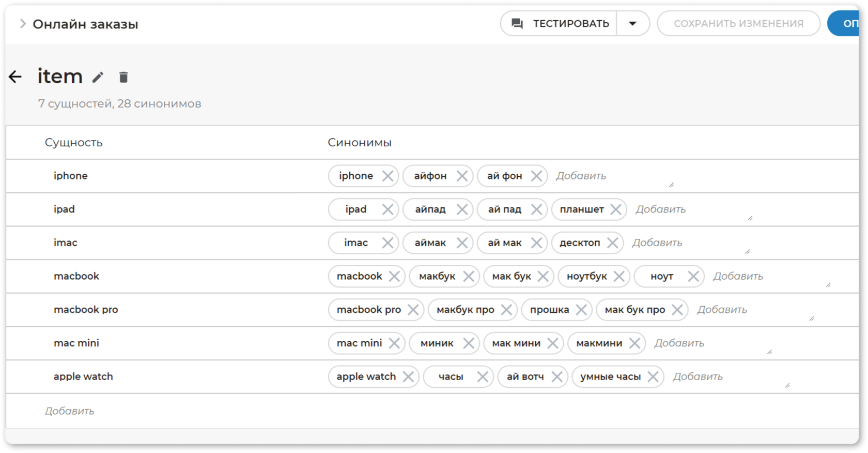Remove the synonym 'ай мак'
Viewport: 868px width, 453px height.
[x=536, y=243]
